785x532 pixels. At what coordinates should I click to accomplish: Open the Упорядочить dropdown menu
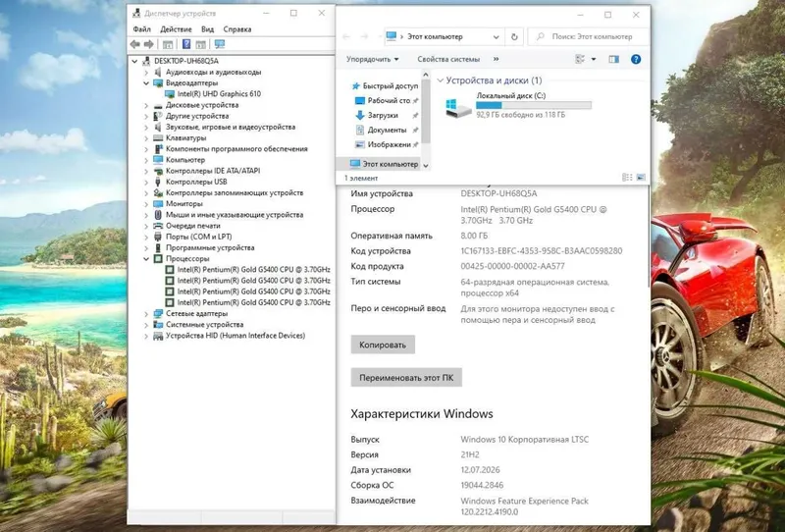(373, 59)
